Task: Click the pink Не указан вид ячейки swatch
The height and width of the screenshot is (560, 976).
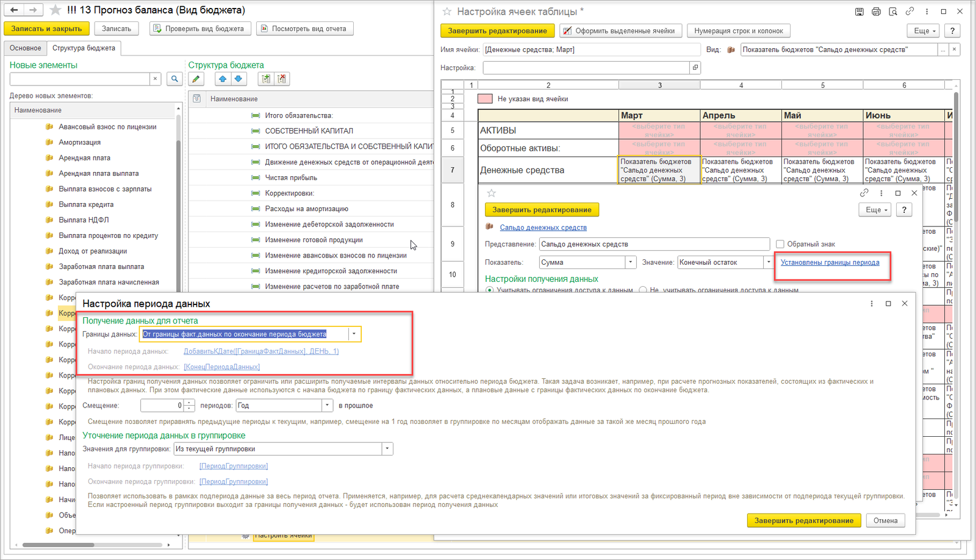Action: click(485, 98)
